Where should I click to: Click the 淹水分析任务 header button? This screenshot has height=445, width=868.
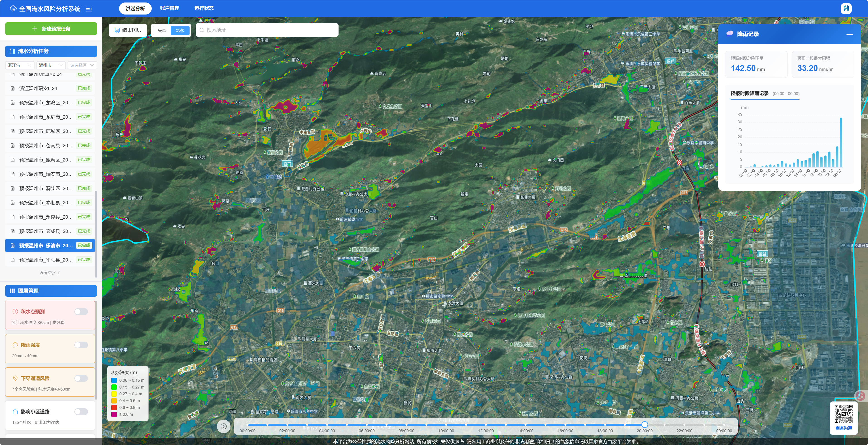pos(51,51)
